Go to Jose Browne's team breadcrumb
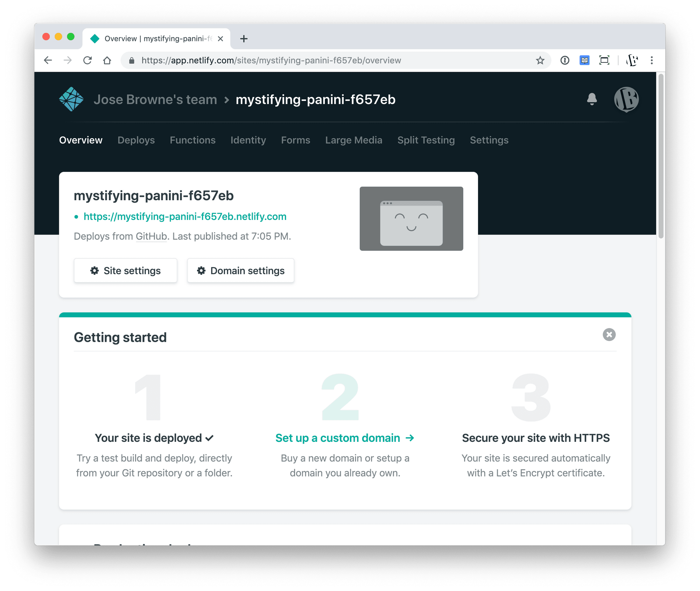The image size is (700, 591). (x=155, y=99)
